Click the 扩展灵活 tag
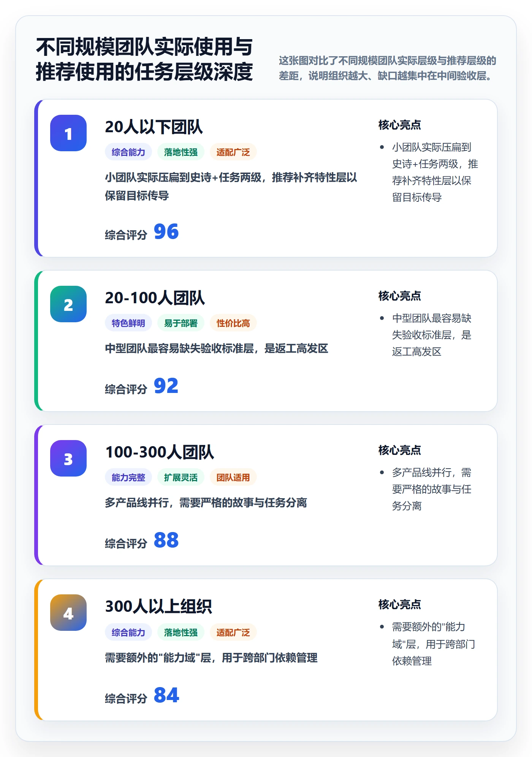Image resolution: width=532 pixels, height=757 pixels. [x=181, y=478]
